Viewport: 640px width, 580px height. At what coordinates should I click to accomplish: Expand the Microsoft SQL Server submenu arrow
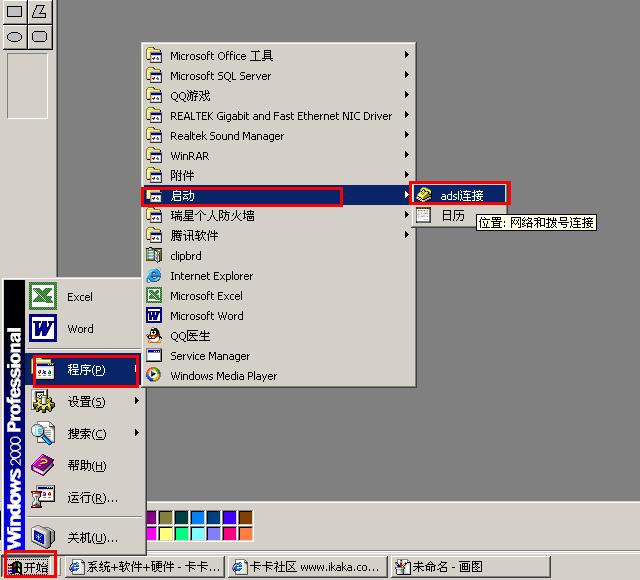pos(407,75)
